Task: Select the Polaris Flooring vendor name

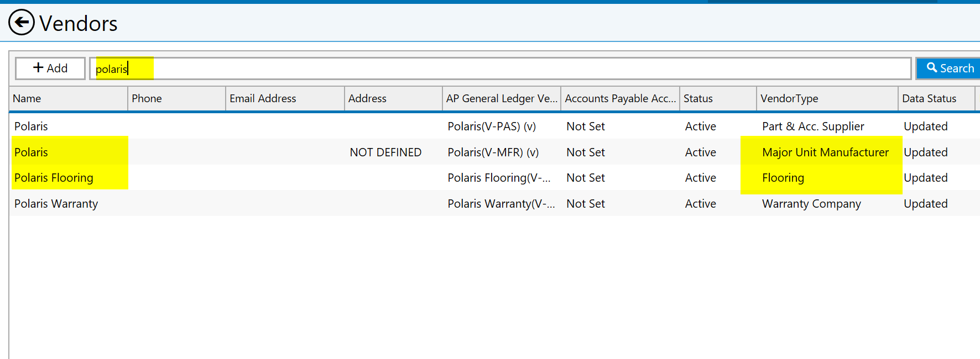Action: click(x=54, y=178)
